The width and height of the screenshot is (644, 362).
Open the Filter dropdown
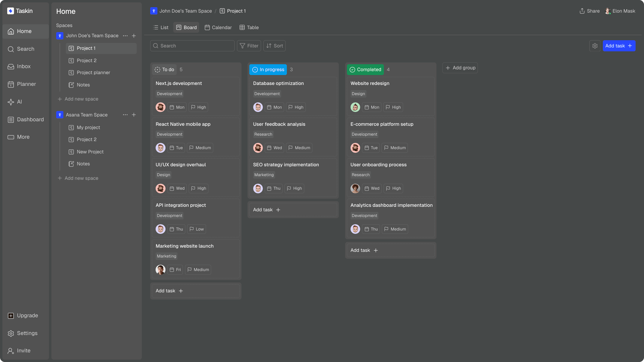[249, 46]
